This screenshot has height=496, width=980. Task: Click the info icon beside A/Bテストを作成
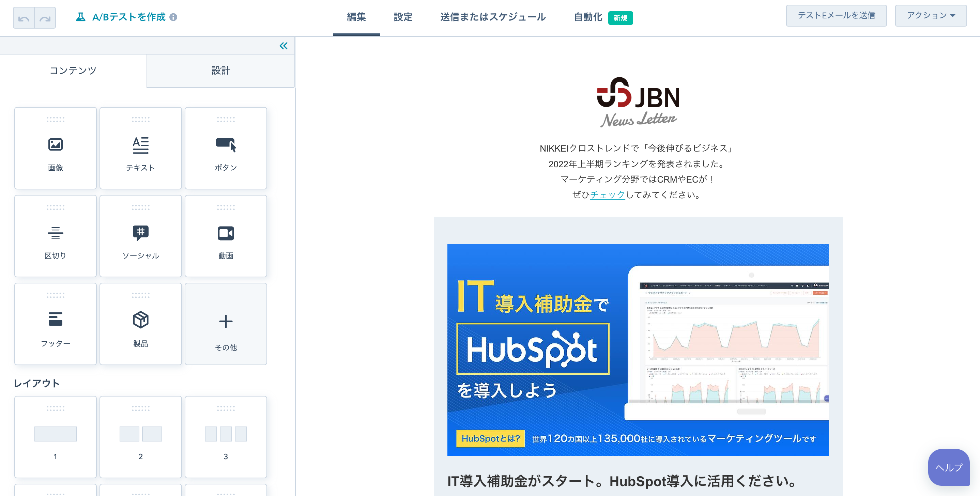[173, 17]
